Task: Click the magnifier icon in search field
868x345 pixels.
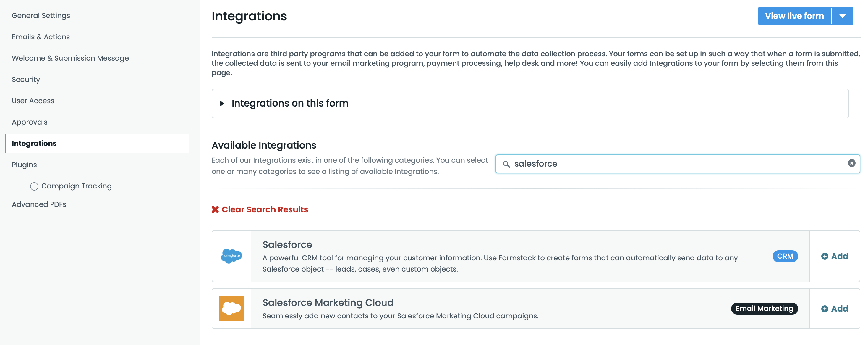Action: click(506, 164)
